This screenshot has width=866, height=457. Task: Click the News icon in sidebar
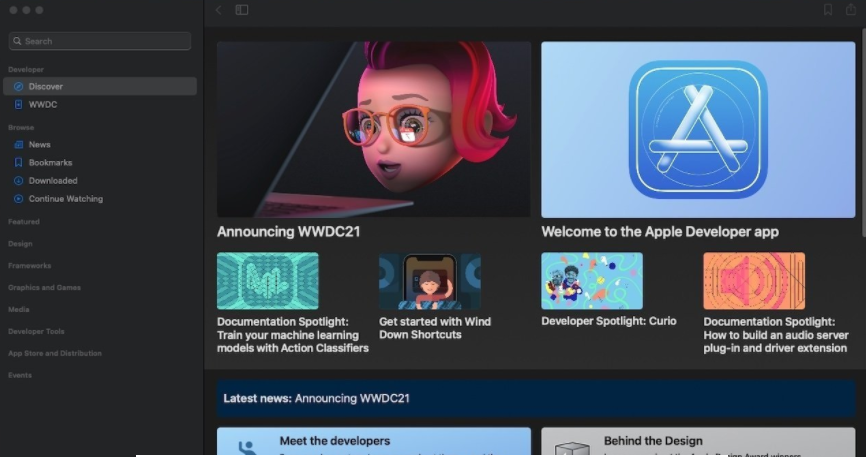pyautogui.click(x=18, y=145)
